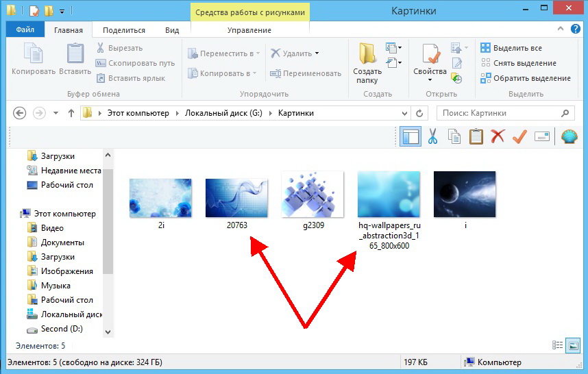Select the g2309 cubes thumbnail

313,194
